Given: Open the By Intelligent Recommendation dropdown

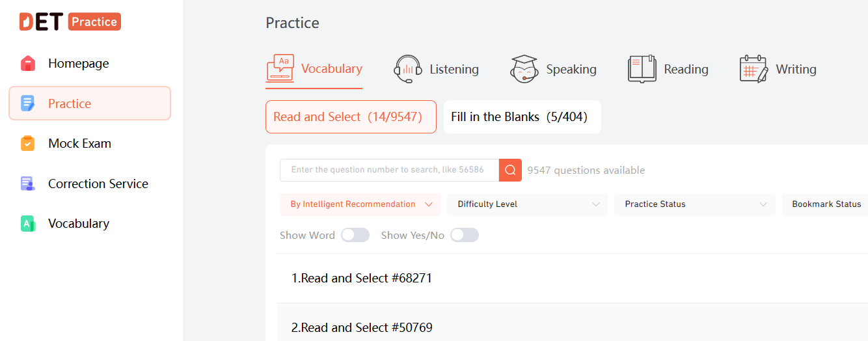Looking at the screenshot, I should point(360,204).
